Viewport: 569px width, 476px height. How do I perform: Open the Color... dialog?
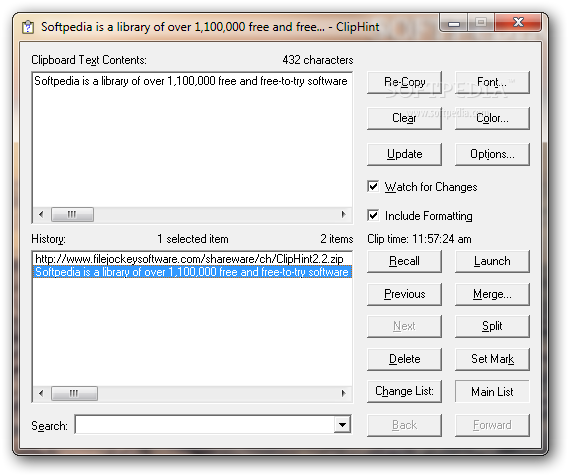pos(492,118)
